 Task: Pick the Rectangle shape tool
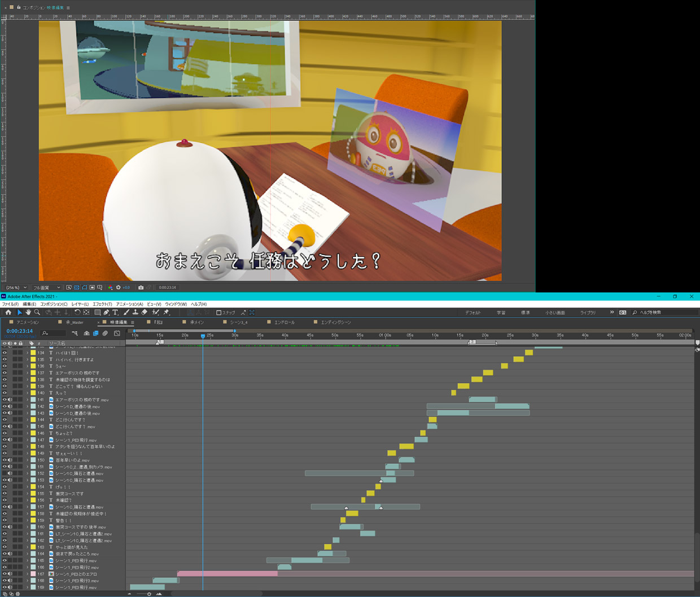pos(97,312)
